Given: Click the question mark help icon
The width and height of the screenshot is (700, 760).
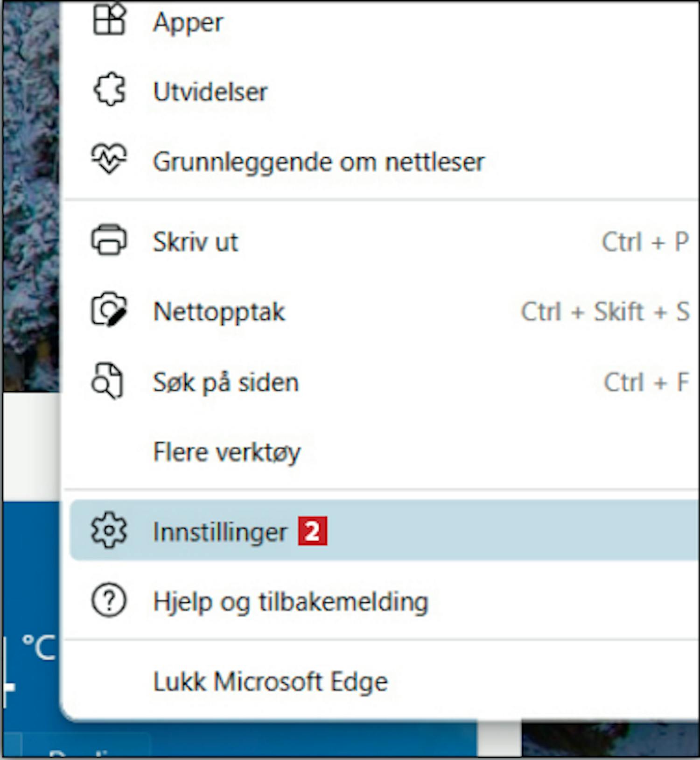Looking at the screenshot, I should (109, 600).
